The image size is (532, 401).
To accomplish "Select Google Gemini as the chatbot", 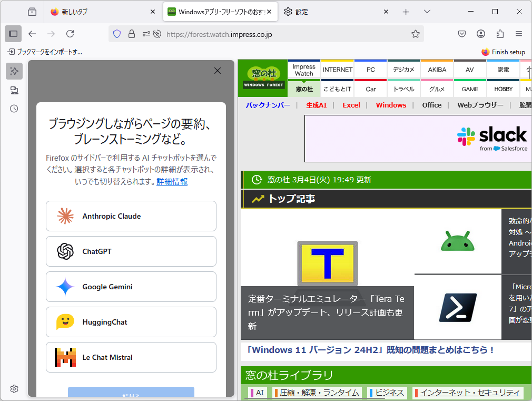I will click(x=131, y=287).
